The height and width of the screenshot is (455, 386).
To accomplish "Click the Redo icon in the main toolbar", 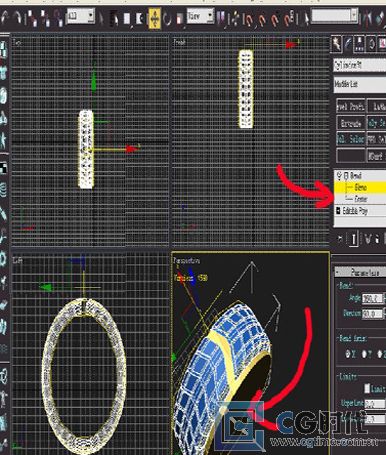I will pos(18,17).
